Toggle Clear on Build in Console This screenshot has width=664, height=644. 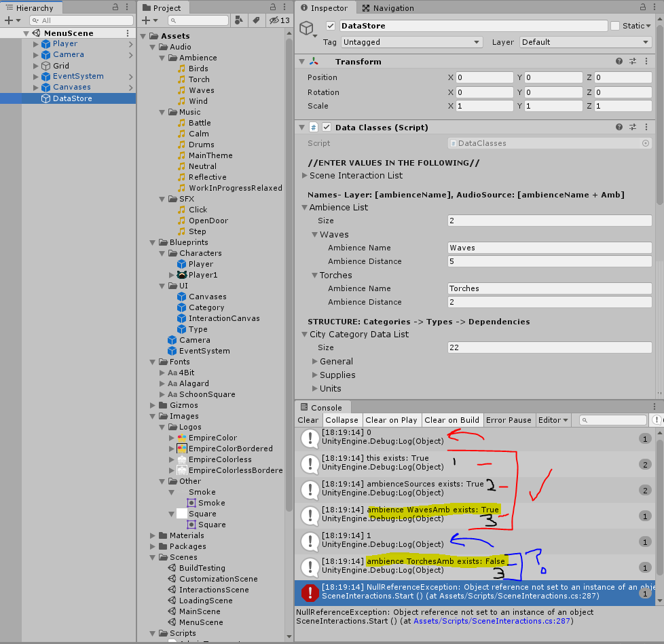pos(452,420)
